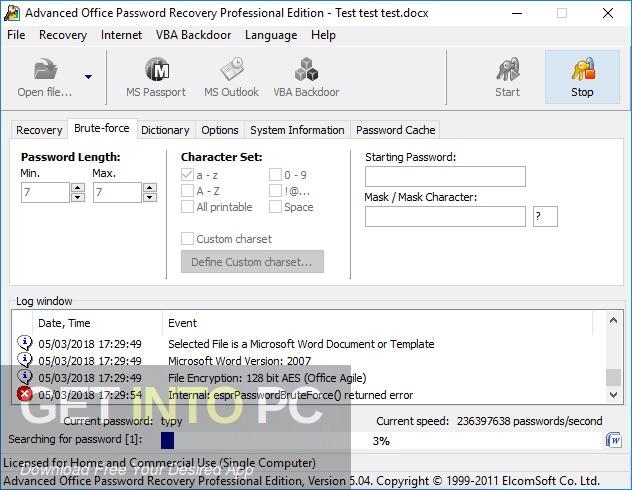
Task: Open the Internet menu
Action: (121, 35)
